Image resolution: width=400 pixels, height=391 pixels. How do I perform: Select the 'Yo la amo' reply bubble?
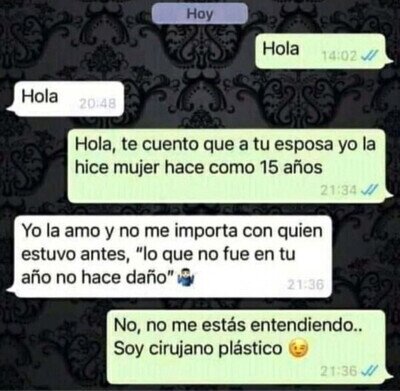[171, 256]
